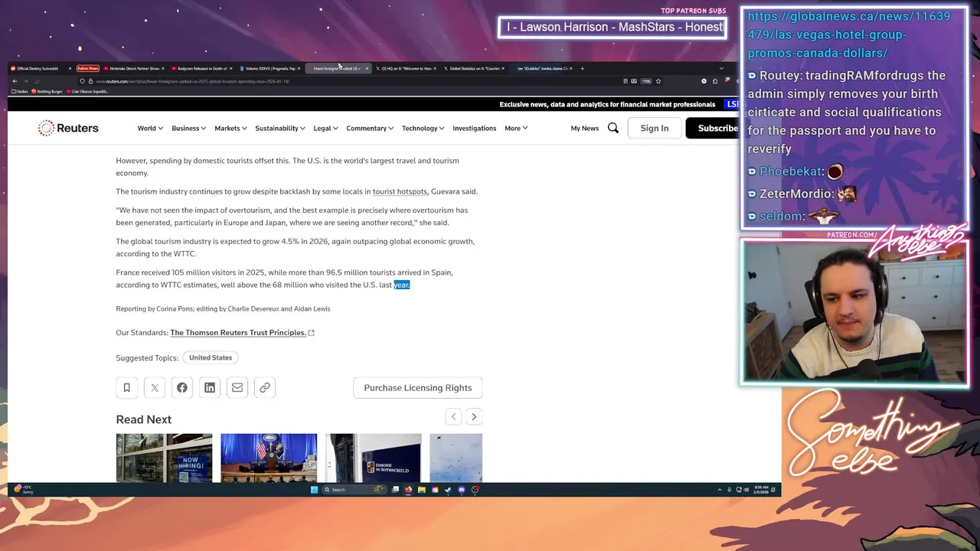The width and height of the screenshot is (980, 551).
Task: Open Discord from the taskbar
Action: [462, 490]
